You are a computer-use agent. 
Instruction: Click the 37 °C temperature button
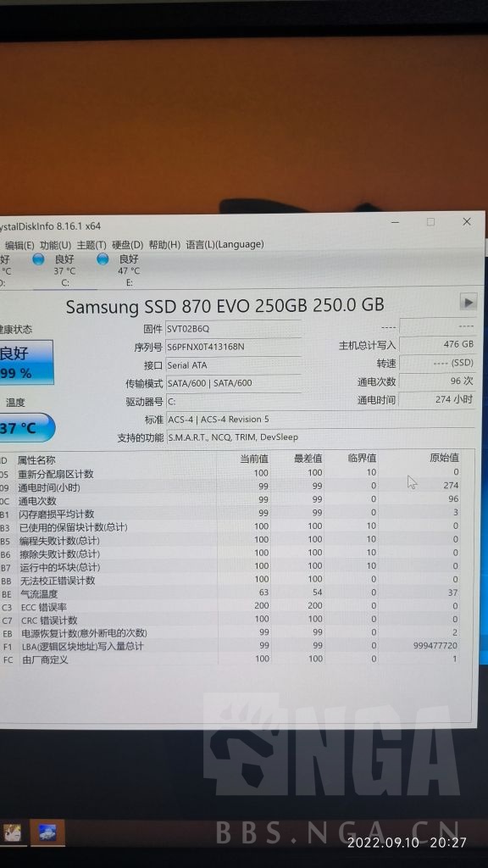(26, 427)
